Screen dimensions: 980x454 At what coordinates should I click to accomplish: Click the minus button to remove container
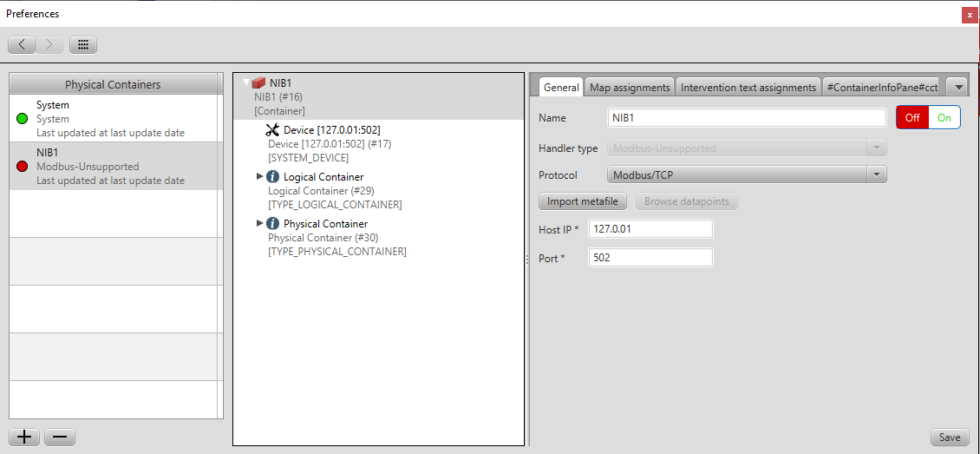[x=60, y=437]
